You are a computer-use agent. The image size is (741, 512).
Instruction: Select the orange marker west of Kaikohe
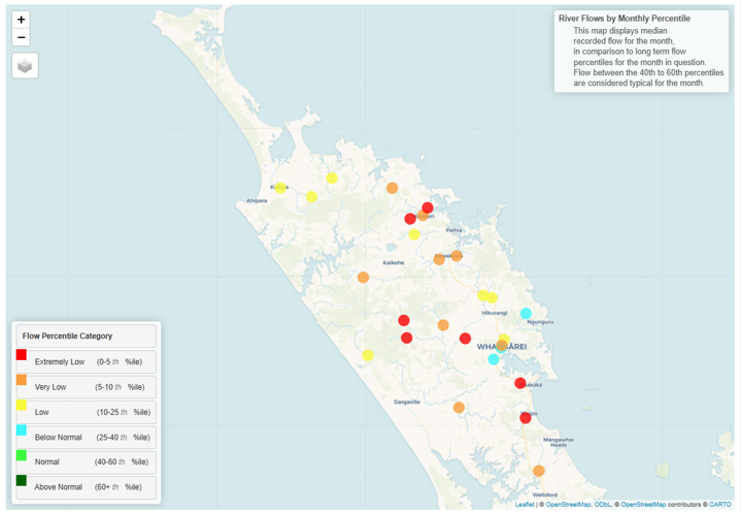pyautogui.click(x=363, y=278)
